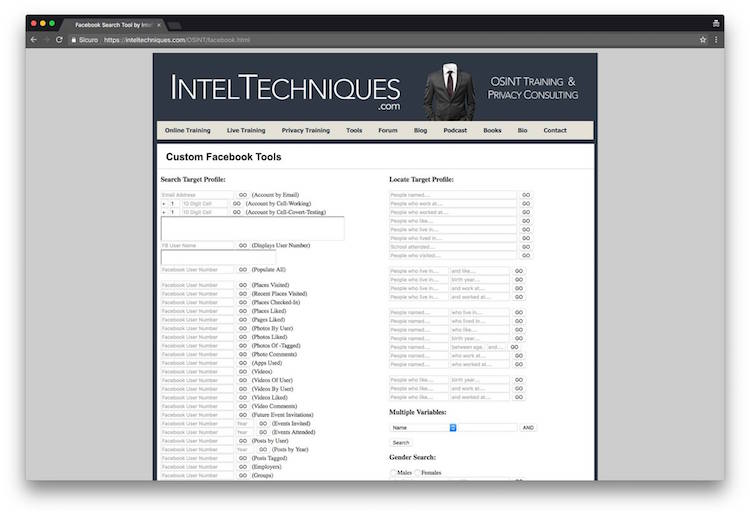Viewport: 750px width, 517px height.
Task: Click the FB User Name input field
Action: pos(197,245)
